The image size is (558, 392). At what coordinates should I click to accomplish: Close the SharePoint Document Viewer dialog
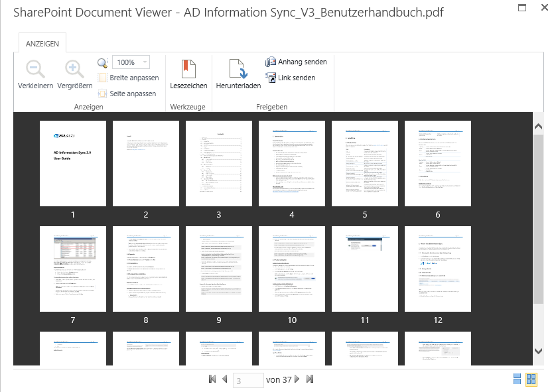545,7
